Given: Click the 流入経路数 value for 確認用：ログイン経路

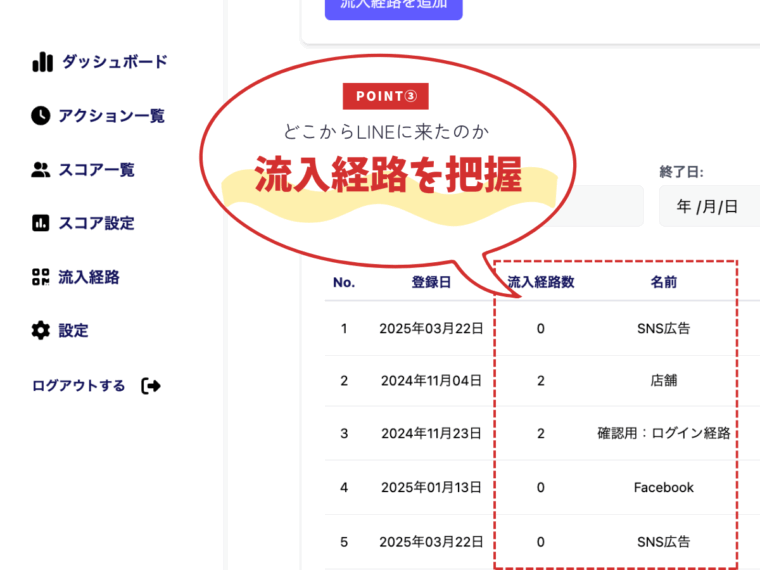Looking at the screenshot, I should point(540,433).
